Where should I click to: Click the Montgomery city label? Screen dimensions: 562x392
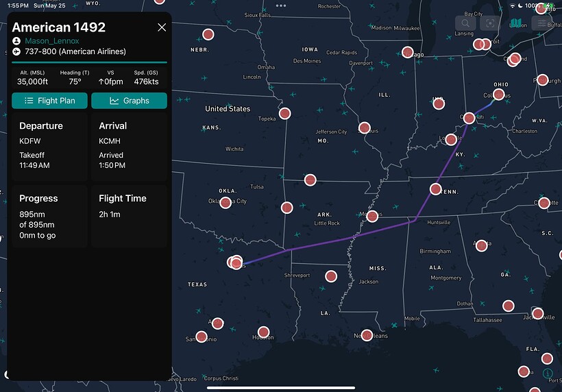(446, 278)
